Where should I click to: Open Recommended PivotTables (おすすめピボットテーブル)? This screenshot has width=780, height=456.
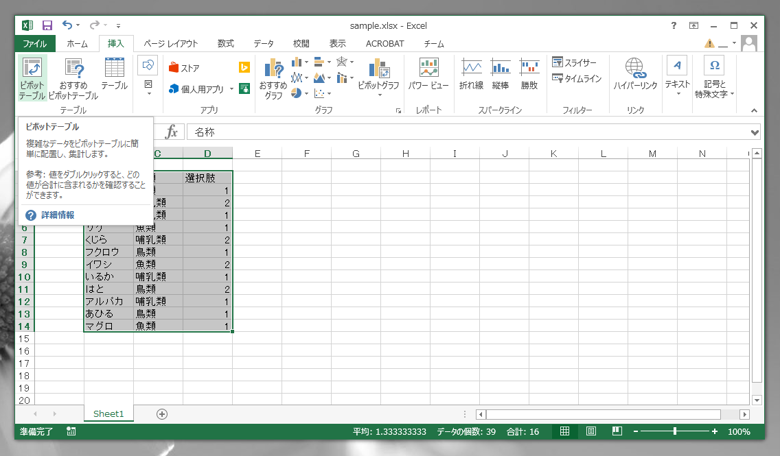pos(73,78)
